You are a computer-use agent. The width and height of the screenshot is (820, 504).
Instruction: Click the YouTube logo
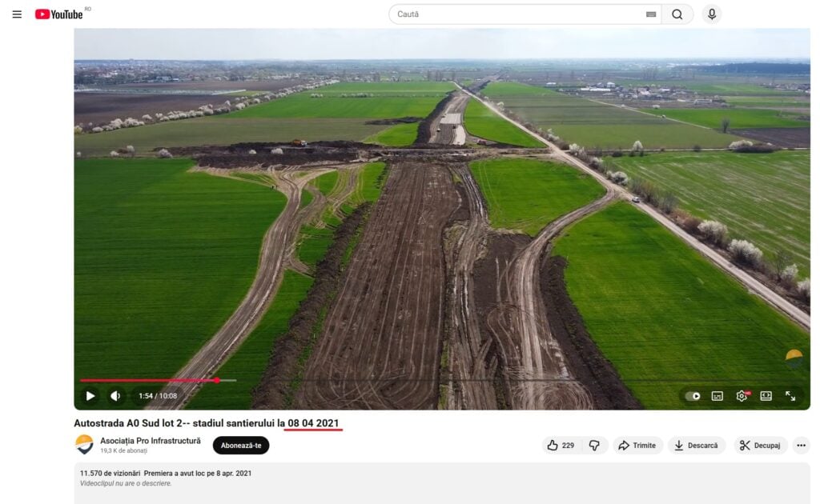[59, 14]
